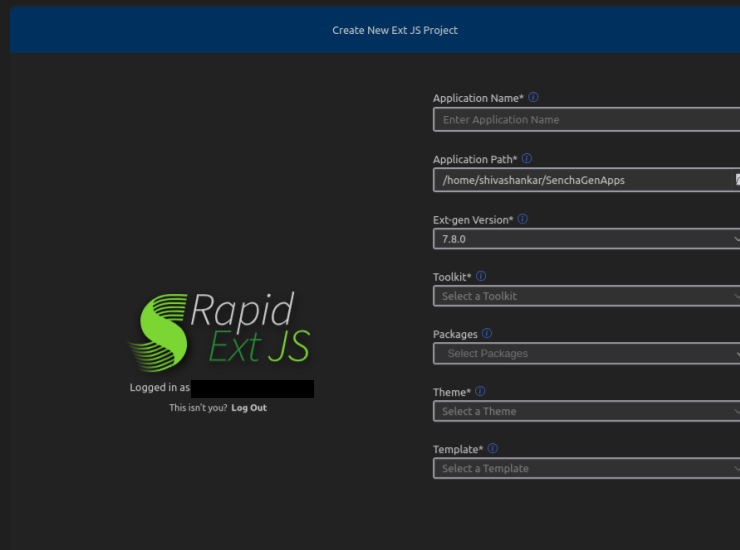Expand the Select a Theme dropdown
The height and width of the screenshot is (550, 740).
585,411
